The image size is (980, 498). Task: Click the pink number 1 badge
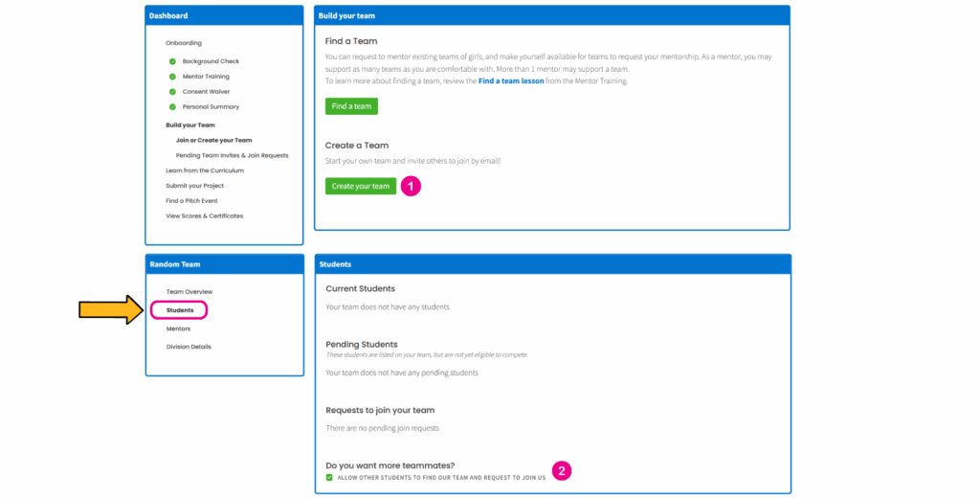click(411, 186)
